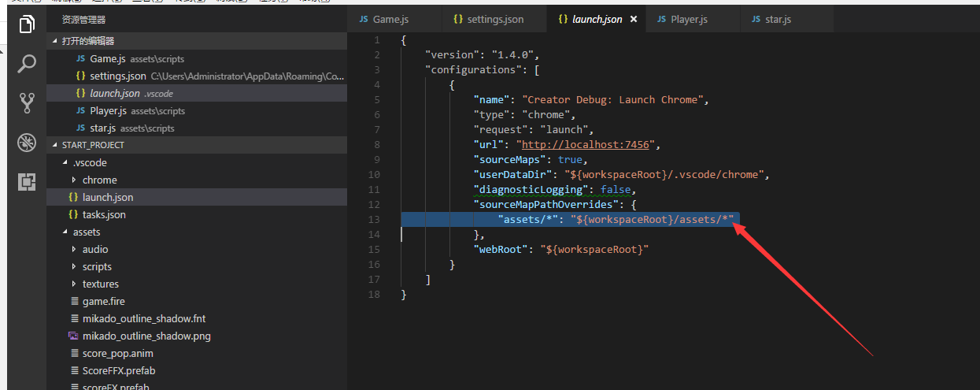This screenshot has width=980, height=390.
Task: Click the highlighted "assets/*" line 13
Action: click(x=571, y=220)
